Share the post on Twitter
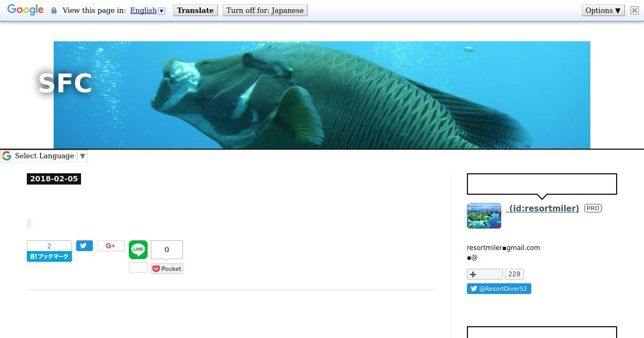This screenshot has width=644, height=338. click(84, 246)
